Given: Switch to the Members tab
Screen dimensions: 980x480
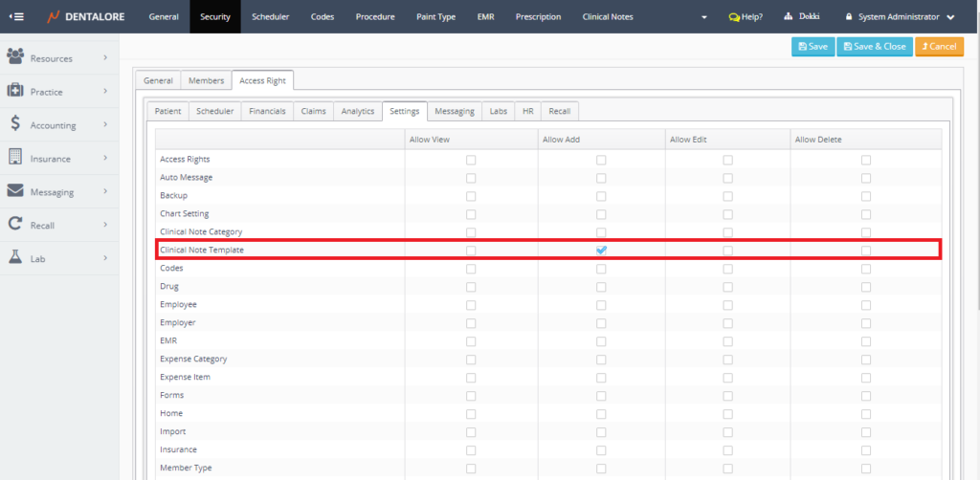Looking at the screenshot, I should tap(206, 81).
